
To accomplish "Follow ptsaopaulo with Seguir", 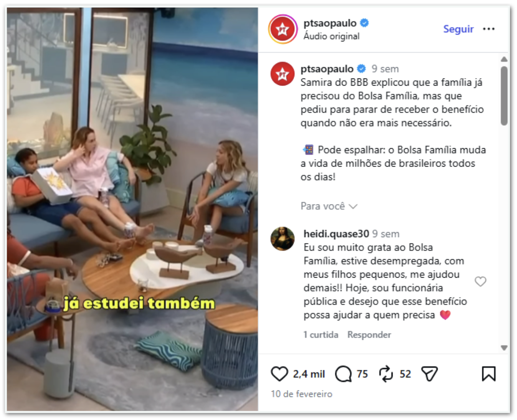I will [458, 29].
